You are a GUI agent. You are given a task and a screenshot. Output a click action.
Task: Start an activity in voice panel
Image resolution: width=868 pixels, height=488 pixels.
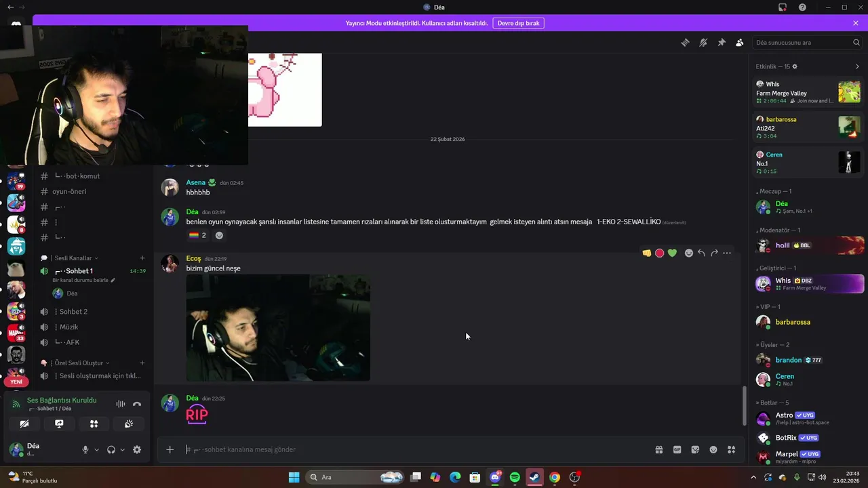click(94, 424)
